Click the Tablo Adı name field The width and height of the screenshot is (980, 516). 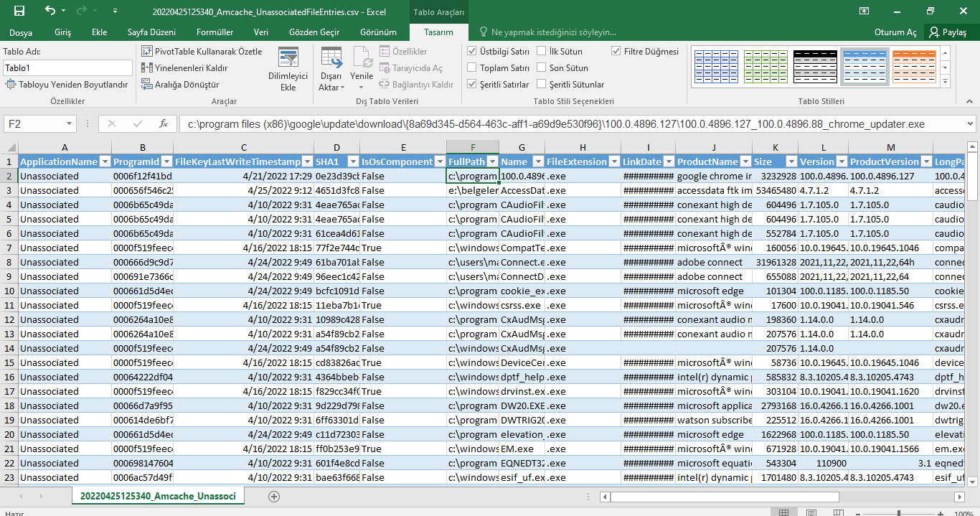pyautogui.click(x=67, y=68)
